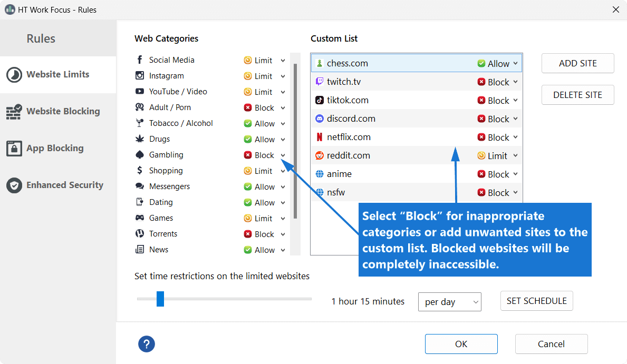The height and width of the screenshot is (364, 627).
Task: Click the YouTube / Video category label
Action: tap(178, 92)
